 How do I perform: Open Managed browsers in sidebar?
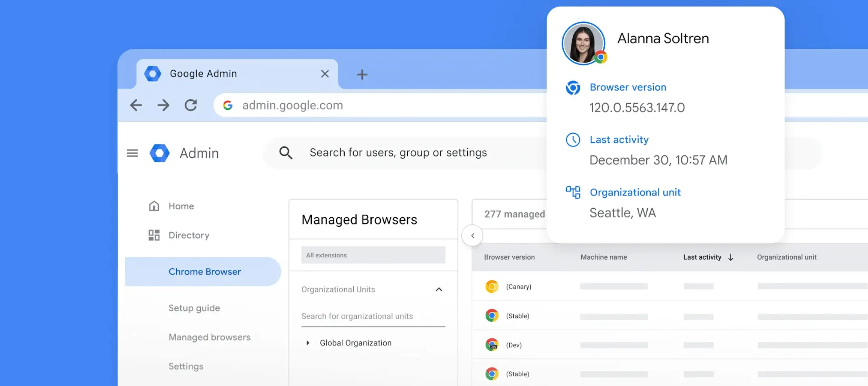tap(209, 337)
